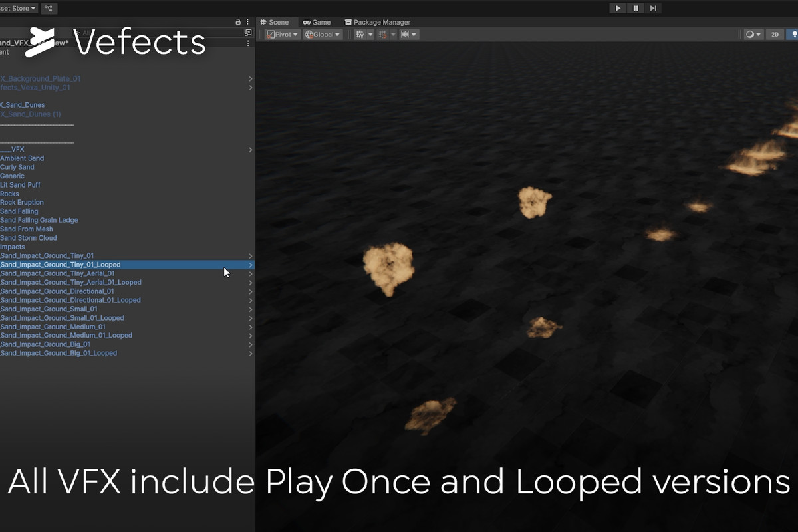The height and width of the screenshot is (532, 798).
Task: Click the Hierarchy search-by-type icon
Action: coord(248,33)
